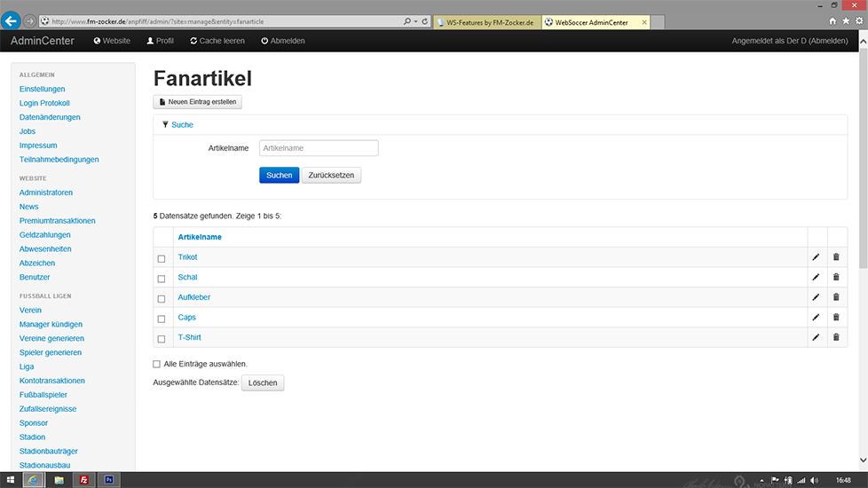Open the Profil menu in top navbar

[x=161, y=41]
